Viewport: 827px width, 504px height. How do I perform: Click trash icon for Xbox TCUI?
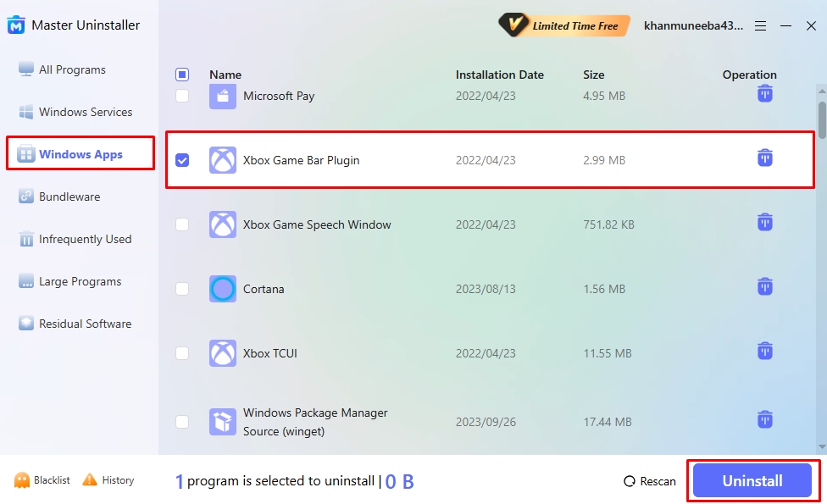point(765,351)
